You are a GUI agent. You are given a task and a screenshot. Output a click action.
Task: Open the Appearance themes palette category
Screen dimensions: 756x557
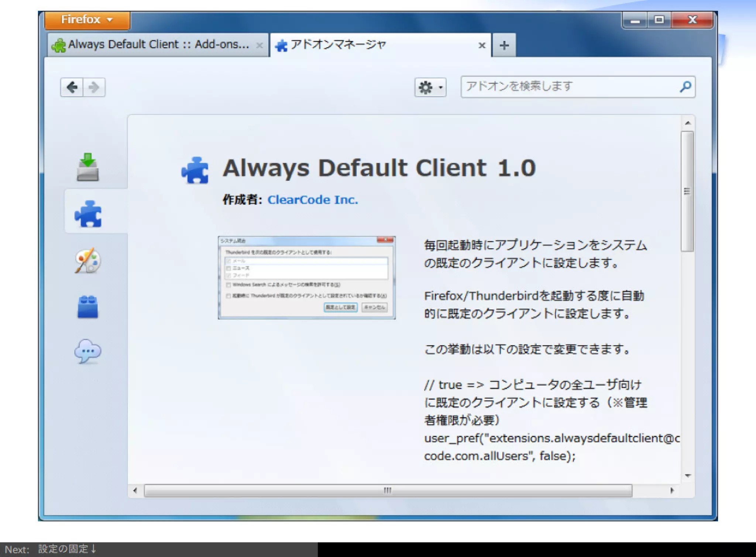pyautogui.click(x=87, y=260)
